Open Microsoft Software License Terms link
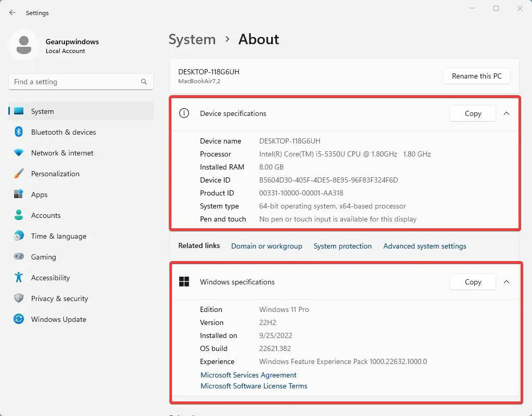532x416 pixels. pyautogui.click(x=254, y=386)
